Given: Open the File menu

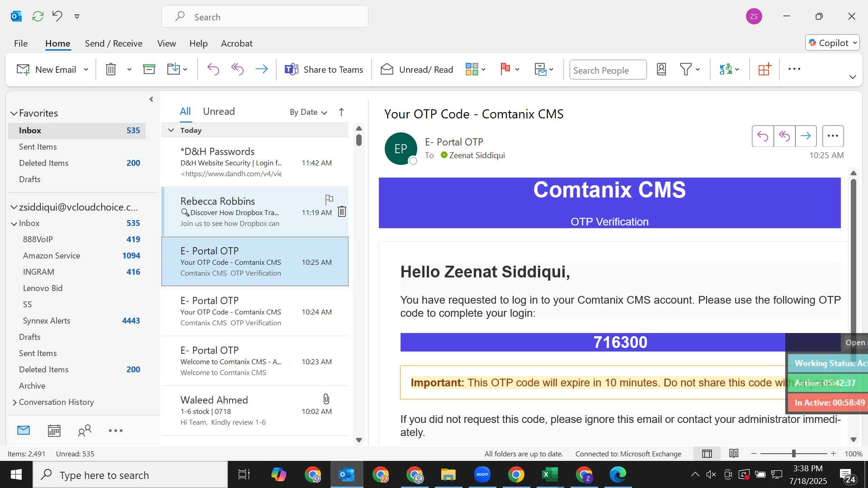Looking at the screenshot, I should (21, 43).
